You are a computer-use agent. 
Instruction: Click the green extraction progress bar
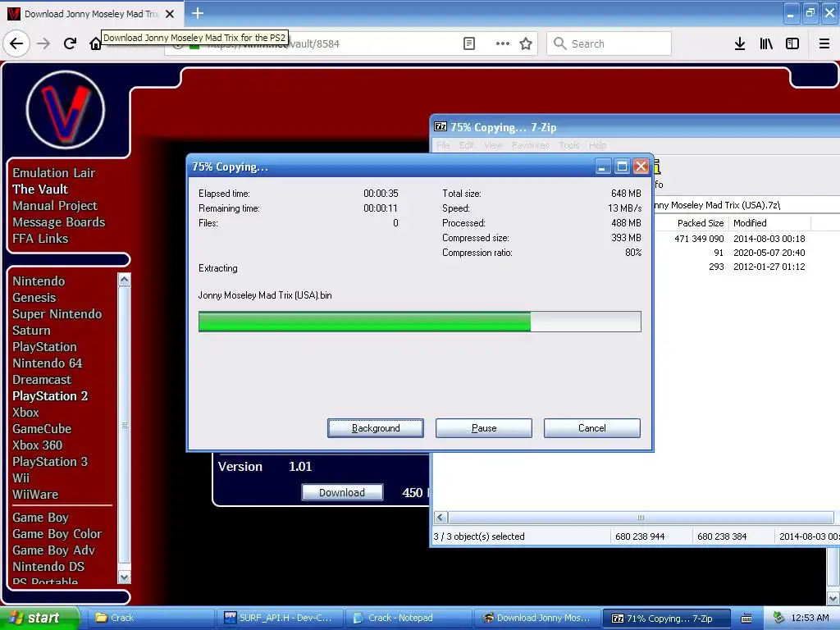pos(419,322)
